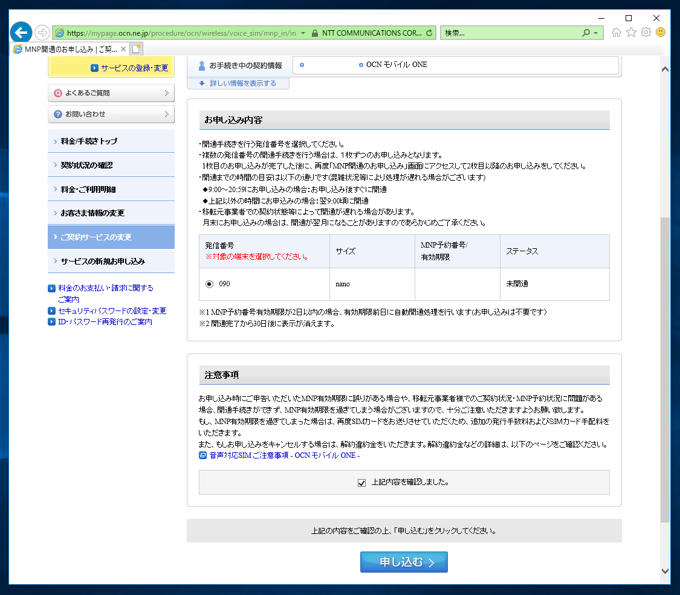Go to サービスの新規お申し込み menu item

point(111,261)
